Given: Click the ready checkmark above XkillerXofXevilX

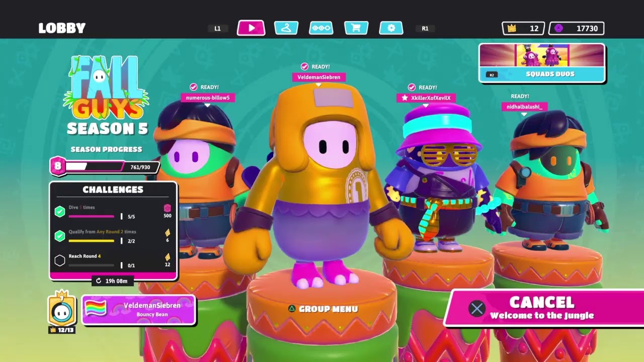Looking at the screenshot, I should point(412,87).
